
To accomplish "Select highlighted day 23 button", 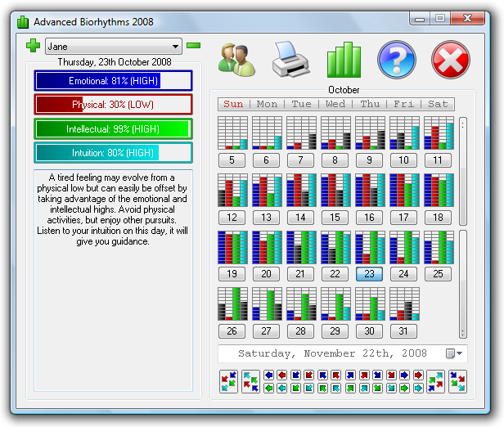I will [369, 274].
